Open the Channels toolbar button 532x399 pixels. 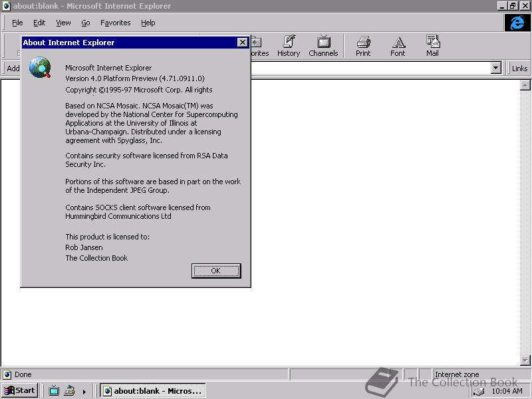click(x=323, y=46)
